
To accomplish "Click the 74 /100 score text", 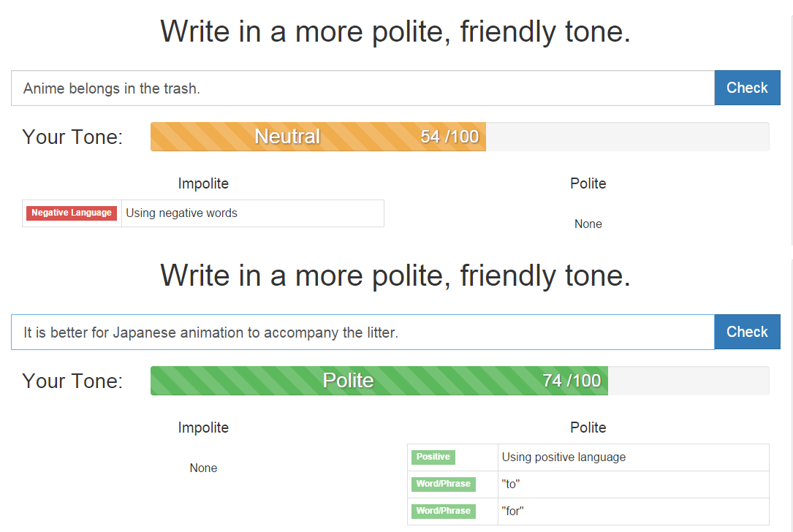I will coord(572,381).
